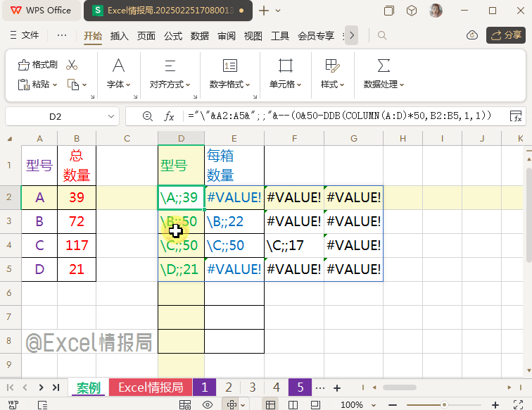Click the Share (分享) button

click(505, 35)
